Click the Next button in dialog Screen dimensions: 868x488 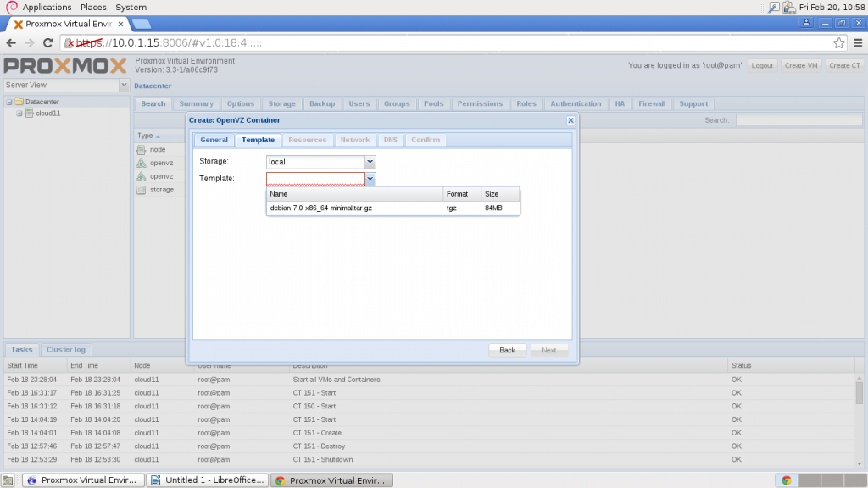[549, 350]
